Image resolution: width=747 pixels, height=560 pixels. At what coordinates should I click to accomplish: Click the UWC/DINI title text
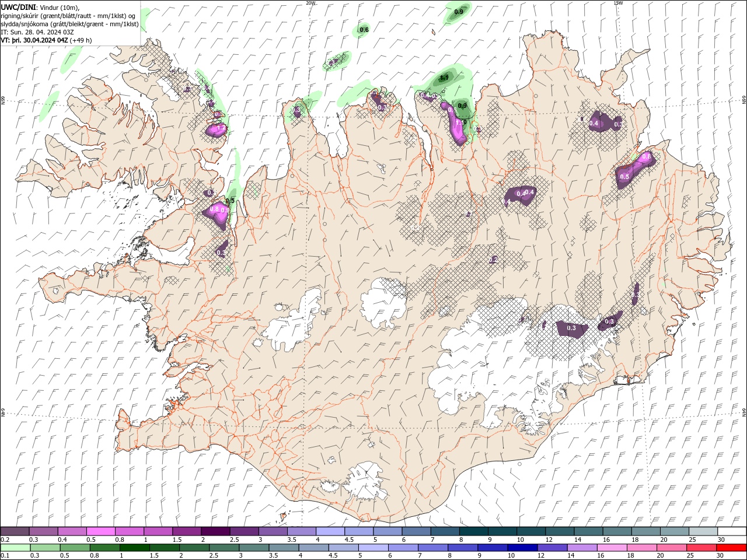19,7
